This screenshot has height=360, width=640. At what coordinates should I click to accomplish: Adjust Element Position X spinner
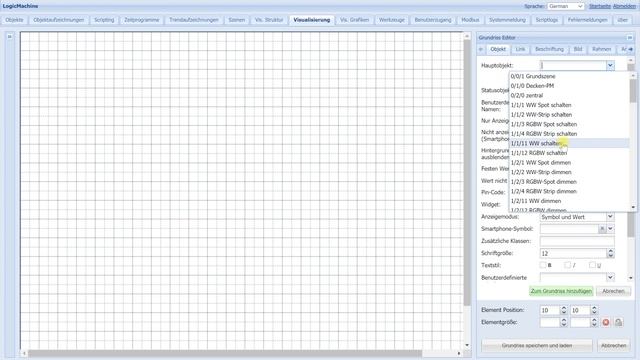pyautogui.click(x=564, y=310)
